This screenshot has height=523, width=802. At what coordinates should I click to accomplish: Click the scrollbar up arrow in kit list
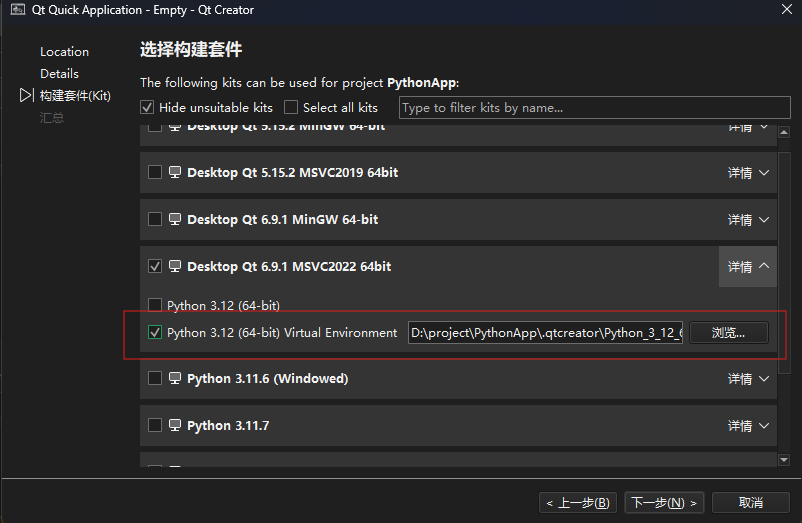click(784, 132)
